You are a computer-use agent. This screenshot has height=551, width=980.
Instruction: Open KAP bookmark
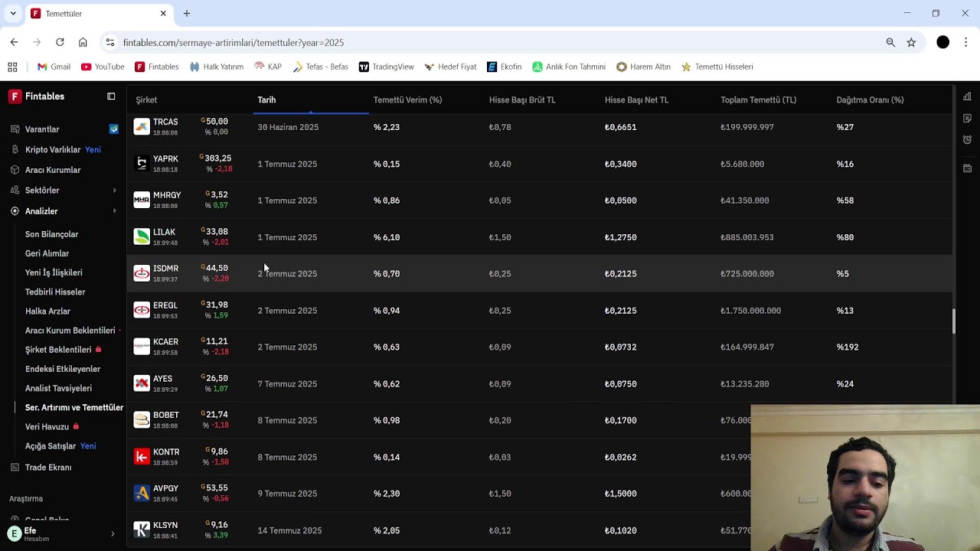tap(268, 67)
